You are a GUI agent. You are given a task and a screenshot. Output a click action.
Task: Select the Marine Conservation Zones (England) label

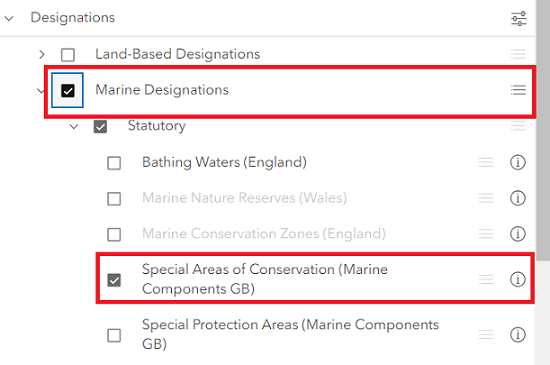264,234
